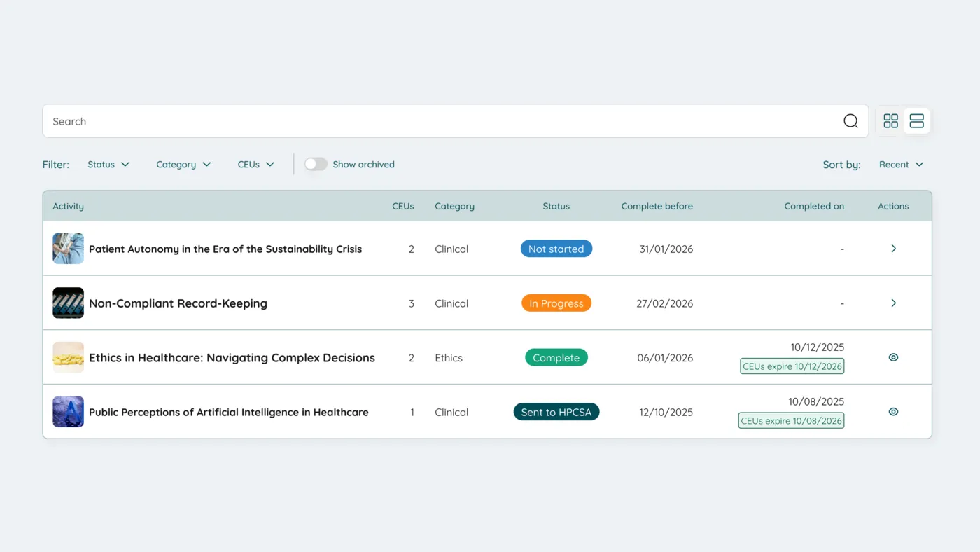Click CEU value 1 for Public Perceptions
This screenshot has height=552, width=980.
click(x=412, y=413)
